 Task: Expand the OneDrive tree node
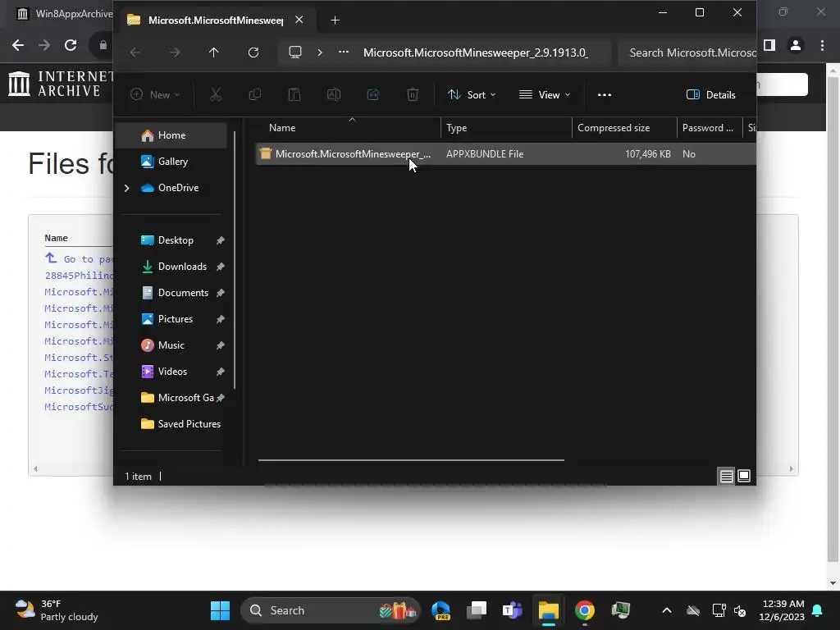(x=126, y=188)
